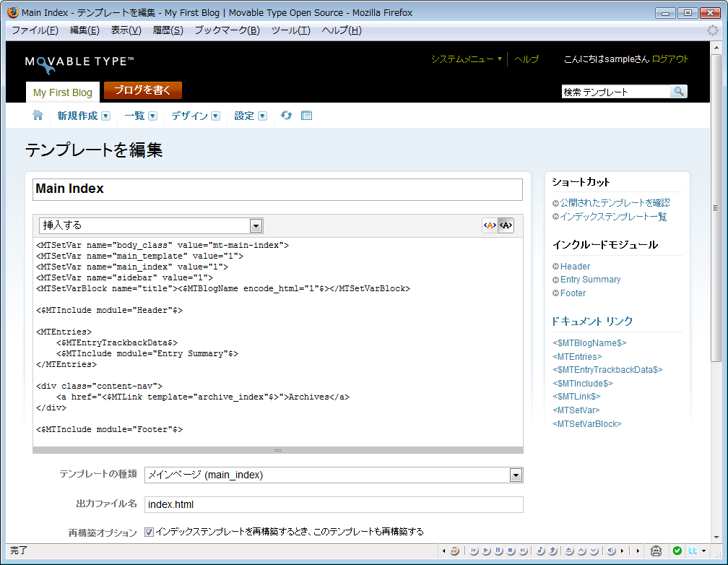Open the Entry Summary module link
The height and width of the screenshot is (565, 728).
[x=591, y=279]
